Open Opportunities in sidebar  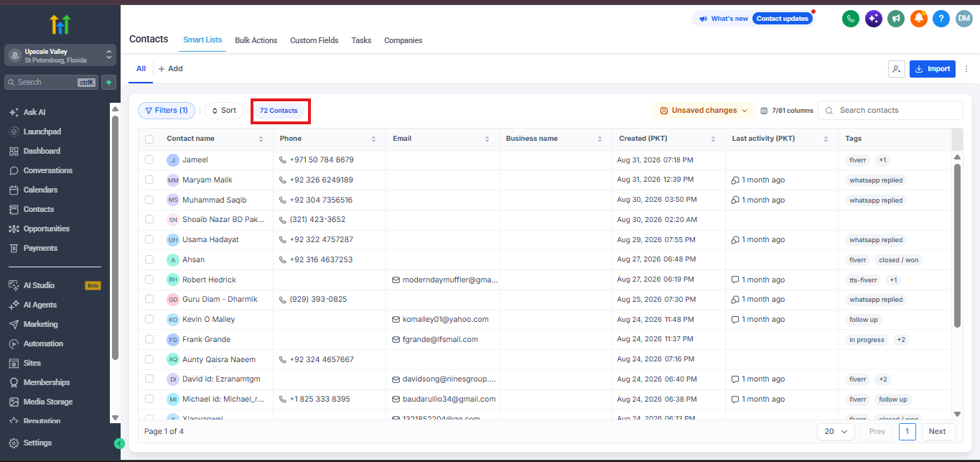pyautogui.click(x=47, y=228)
